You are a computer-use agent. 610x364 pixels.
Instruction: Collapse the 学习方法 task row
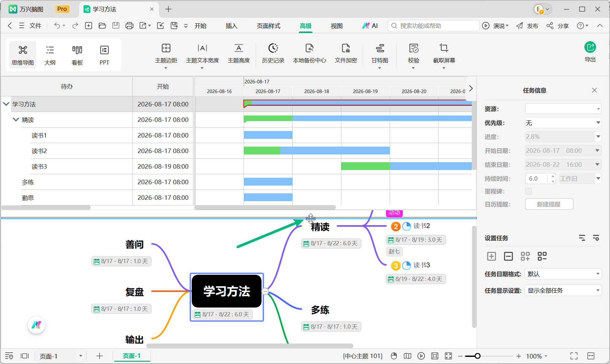[6, 104]
